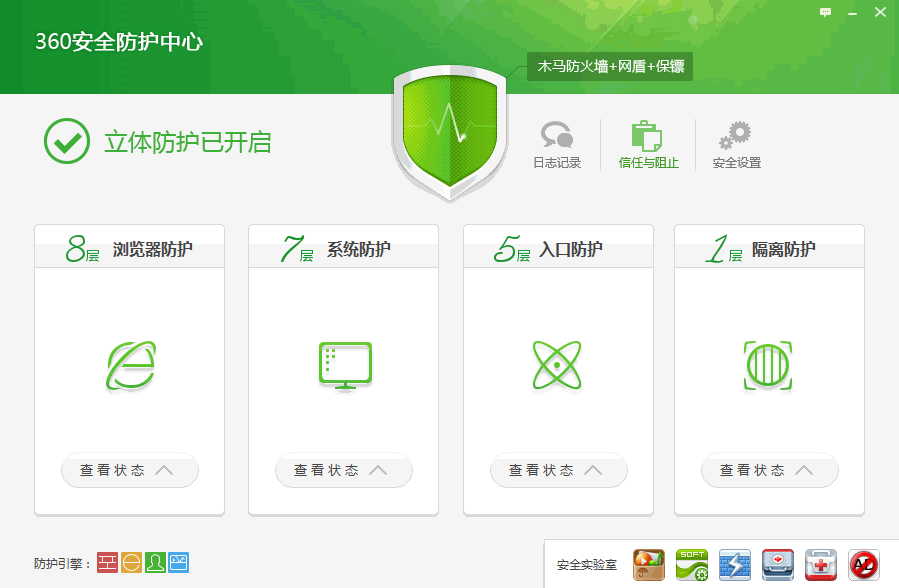Click the 7层 系统防护 card header
The height and width of the screenshot is (588, 899).
coord(343,247)
